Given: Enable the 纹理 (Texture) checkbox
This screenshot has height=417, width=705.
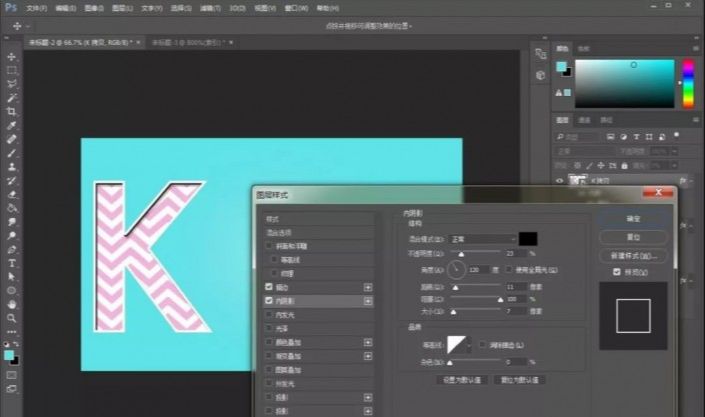Looking at the screenshot, I should click(274, 273).
